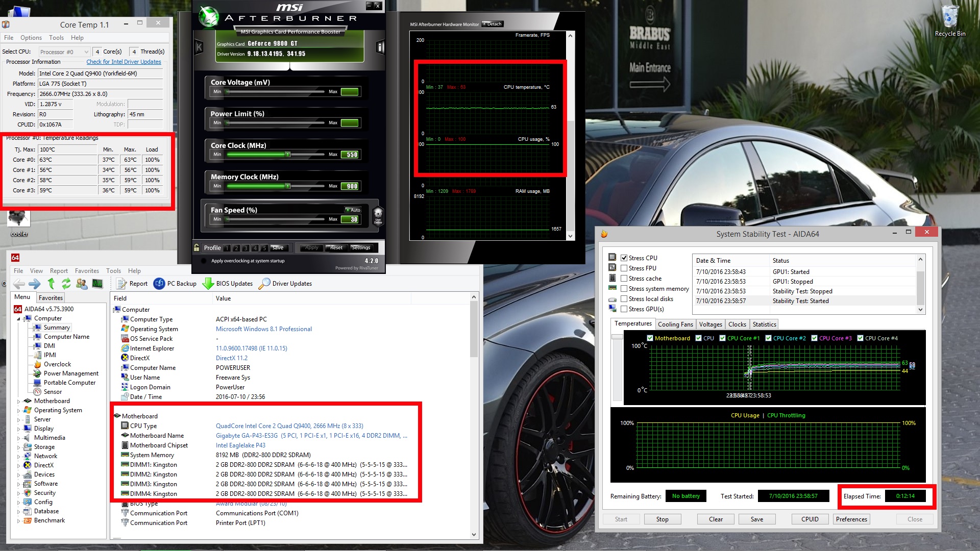Select the Sensor gauge item in tree

click(x=53, y=392)
